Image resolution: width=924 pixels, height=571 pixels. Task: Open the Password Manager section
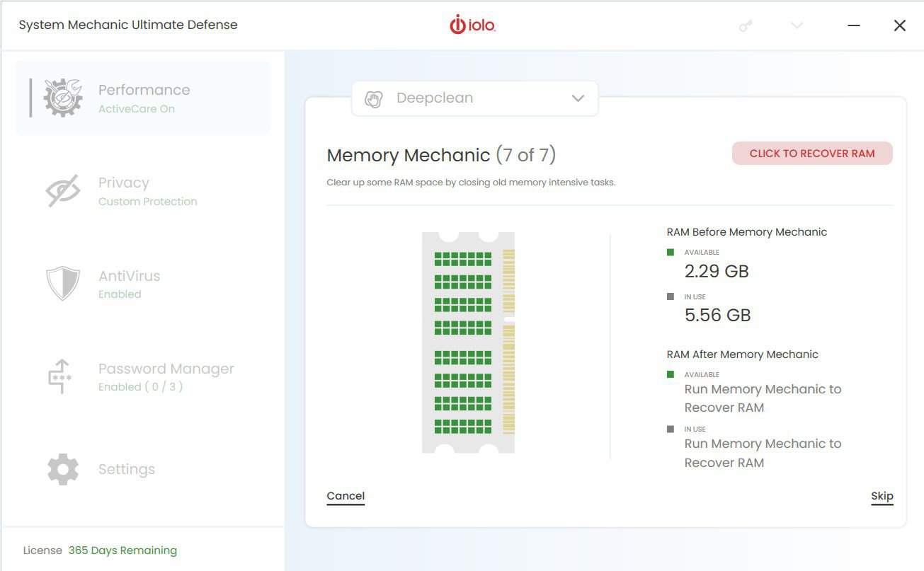point(143,376)
